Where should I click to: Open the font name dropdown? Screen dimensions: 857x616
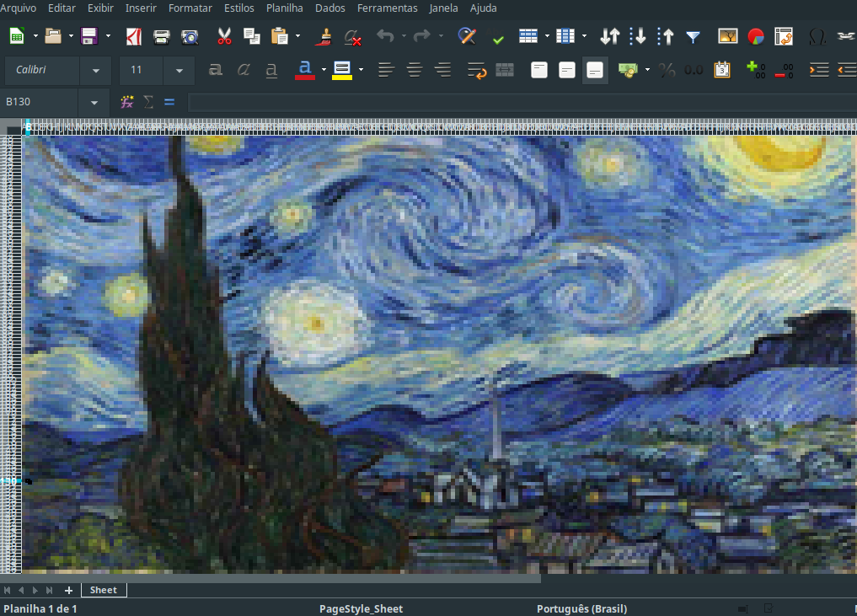(x=96, y=71)
